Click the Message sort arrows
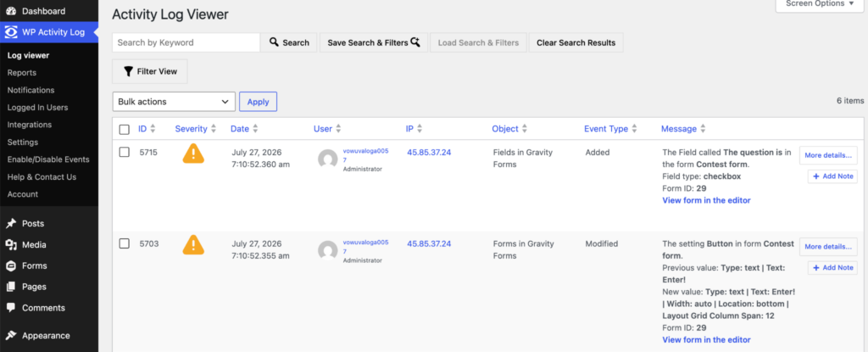 click(x=703, y=129)
